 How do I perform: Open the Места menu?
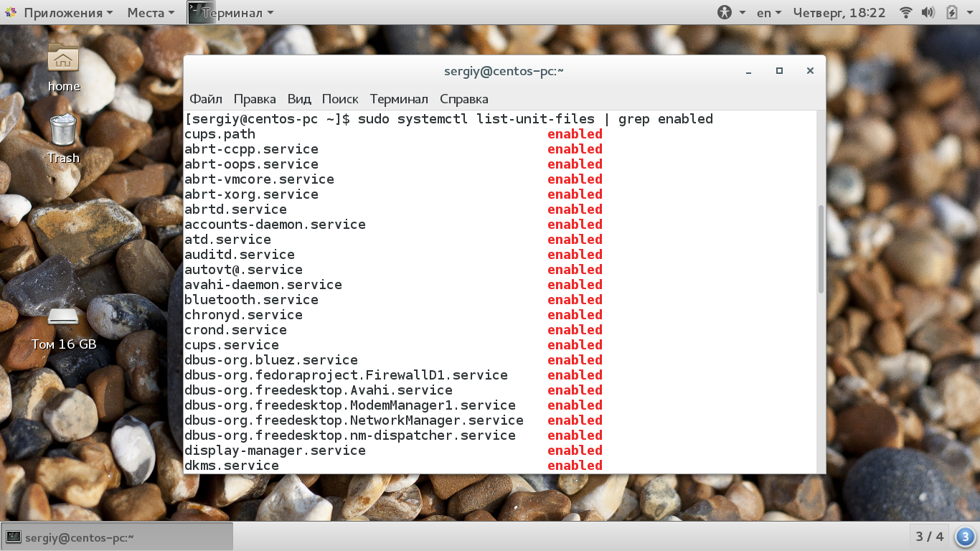(151, 12)
